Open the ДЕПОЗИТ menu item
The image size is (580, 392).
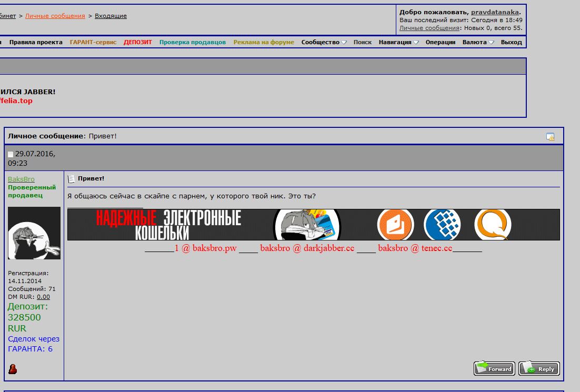138,42
